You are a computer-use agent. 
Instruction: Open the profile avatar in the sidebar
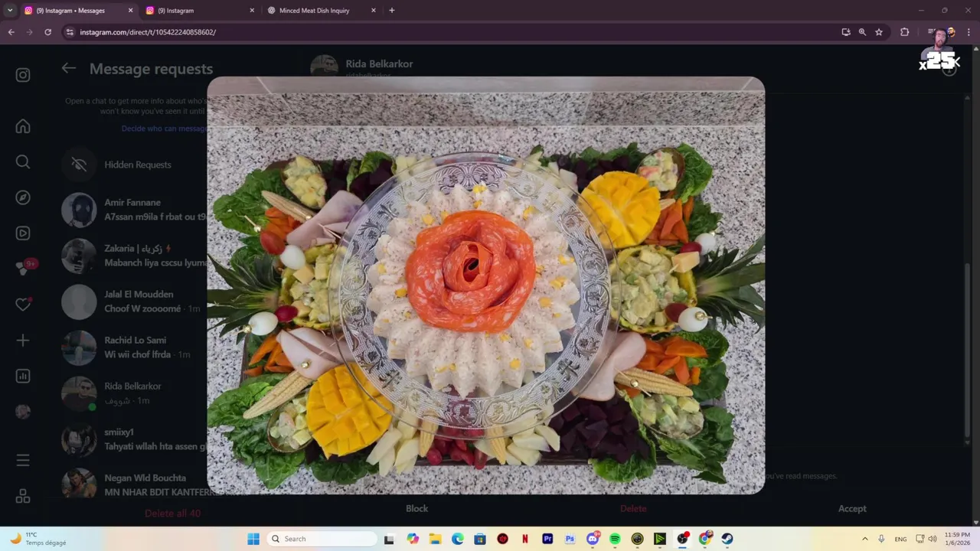click(x=23, y=412)
